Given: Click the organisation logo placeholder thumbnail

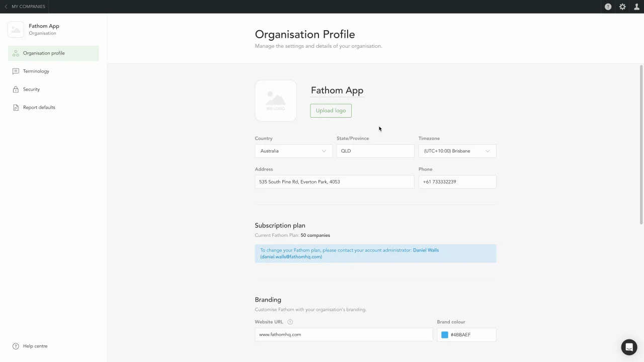Looking at the screenshot, I should pyautogui.click(x=276, y=101).
